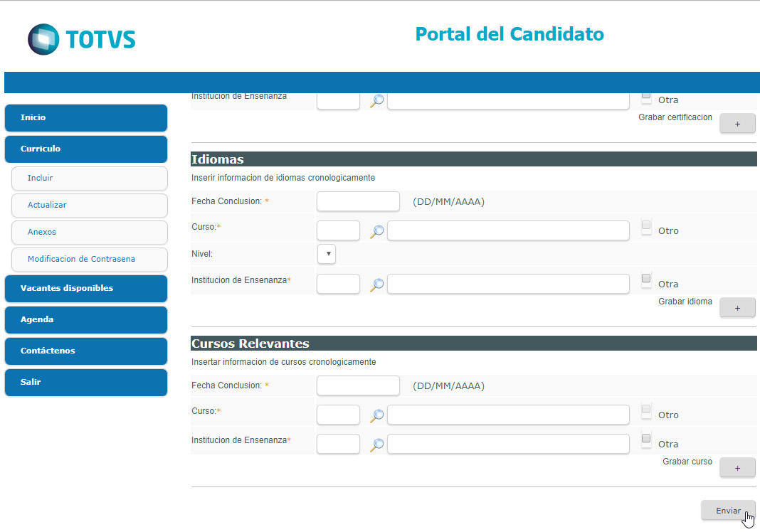Image resolution: width=760 pixels, height=532 pixels.
Task: Expand the Nivel dropdown
Action: click(x=327, y=254)
